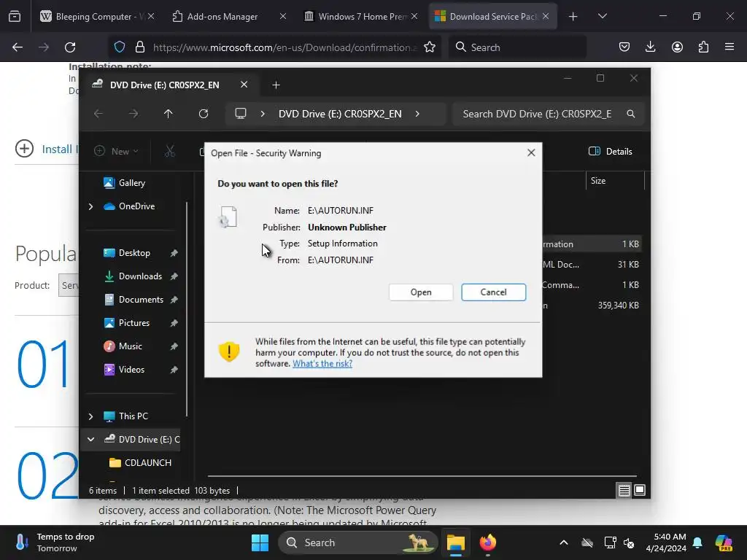Open a new Firefox tab
Viewport: 747px width, 560px height.
[573, 17]
